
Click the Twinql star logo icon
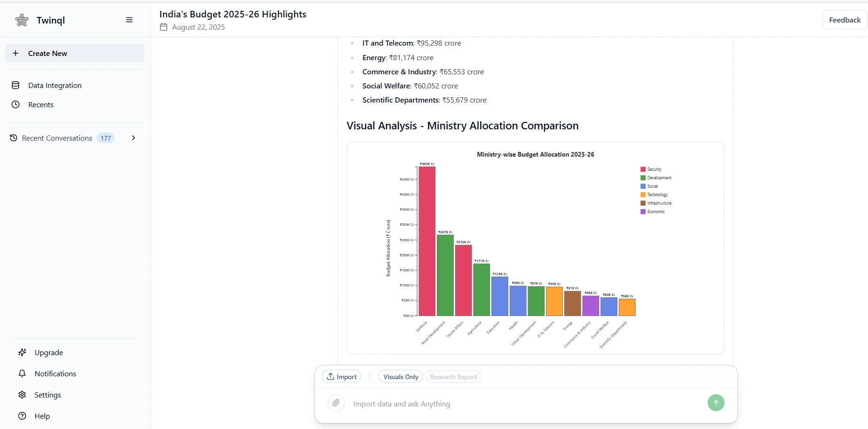[22, 20]
